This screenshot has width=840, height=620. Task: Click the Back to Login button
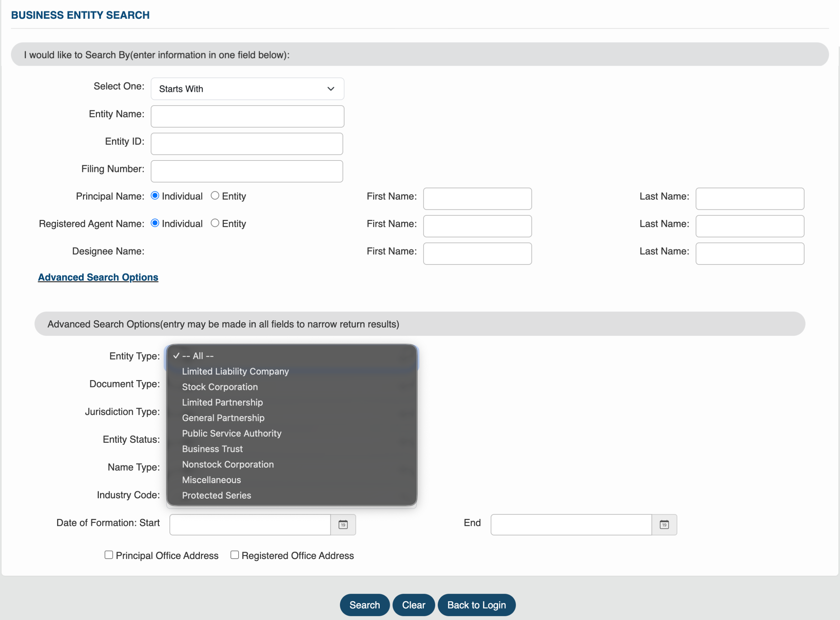point(477,605)
